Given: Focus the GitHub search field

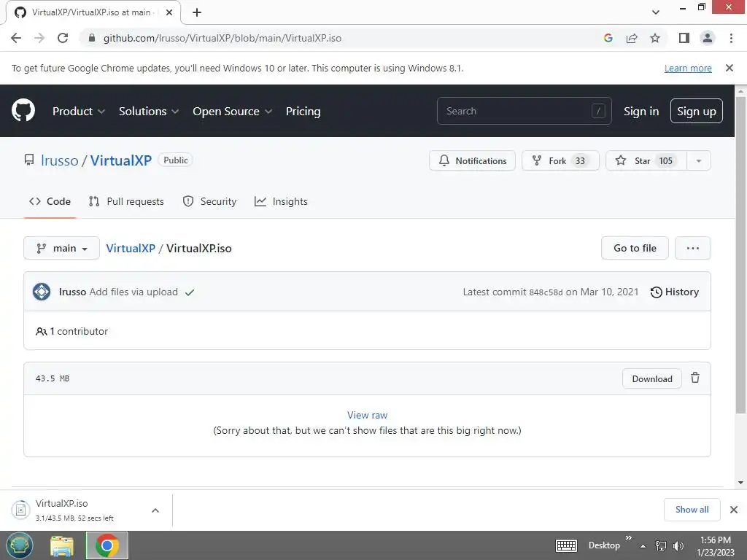Looking at the screenshot, I should (524, 111).
